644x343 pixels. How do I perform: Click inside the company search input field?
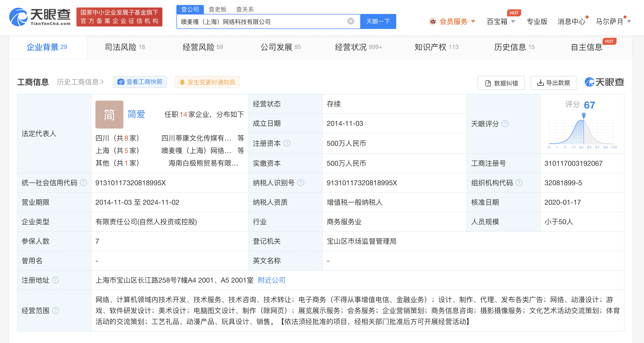[x=263, y=21]
